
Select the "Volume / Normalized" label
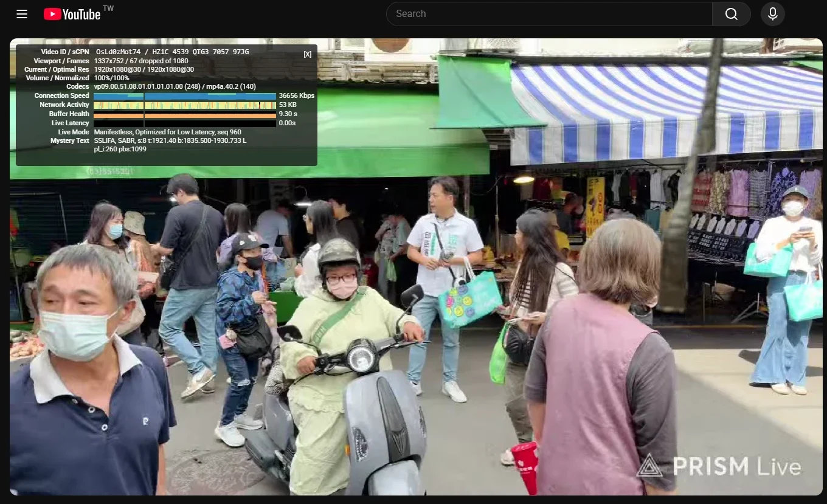click(x=58, y=78)
